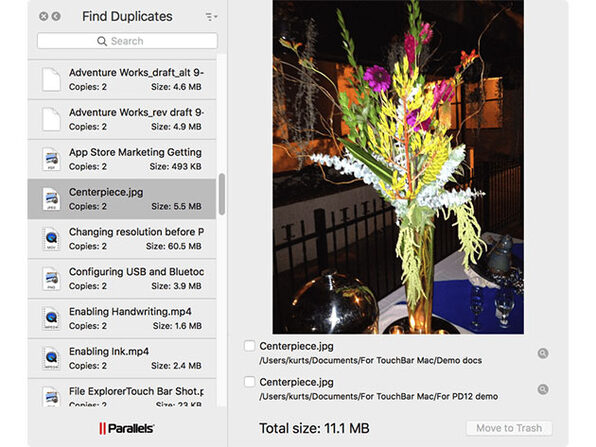Click the back arrow beside Find Duplicates

click(56, 16)
